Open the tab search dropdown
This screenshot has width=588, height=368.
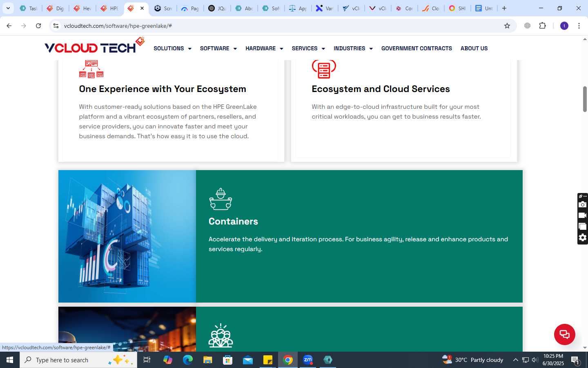tap(8, 8)
